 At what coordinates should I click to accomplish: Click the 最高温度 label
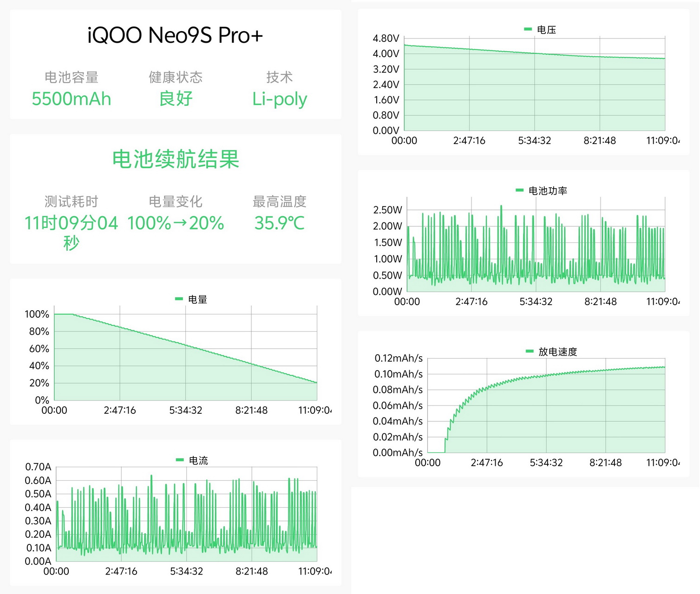pyautogui.click(x=280, y=202)
